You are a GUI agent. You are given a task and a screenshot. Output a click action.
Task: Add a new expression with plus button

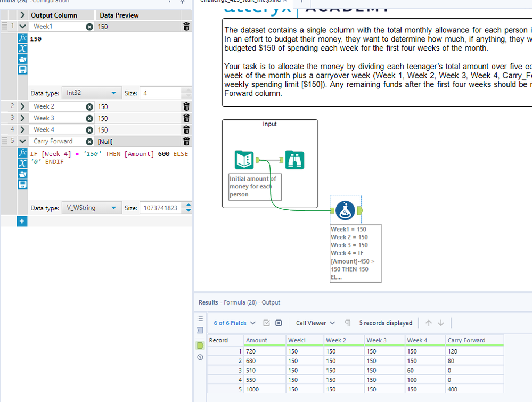(22, 221)
